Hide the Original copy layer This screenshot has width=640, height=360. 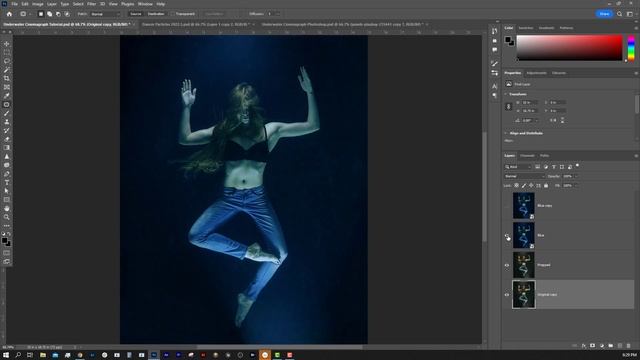507,295
